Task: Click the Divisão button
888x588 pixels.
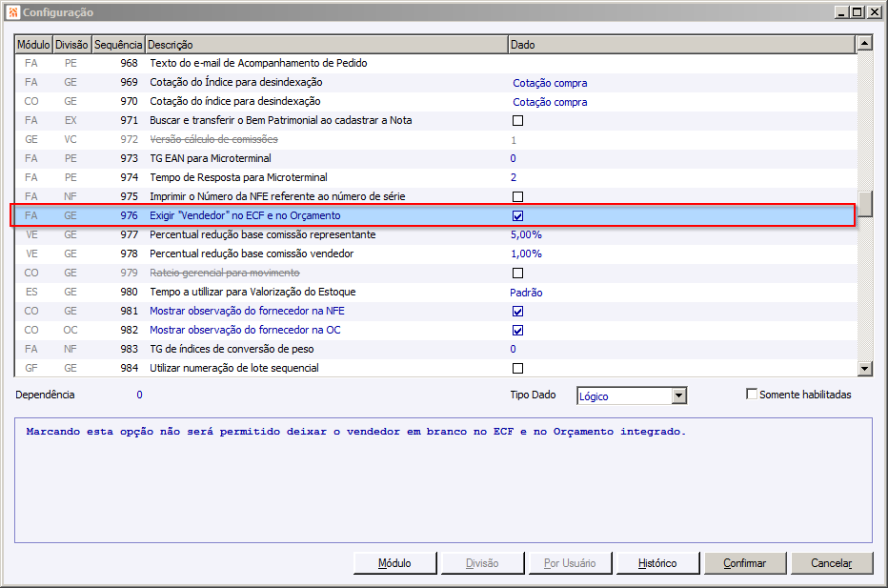Action: tap(482, 563)
